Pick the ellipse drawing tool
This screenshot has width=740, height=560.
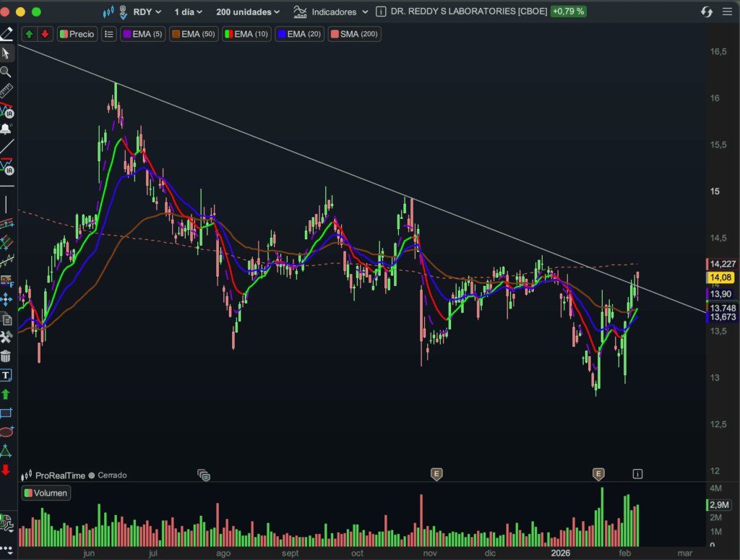[x=6, y=432]
